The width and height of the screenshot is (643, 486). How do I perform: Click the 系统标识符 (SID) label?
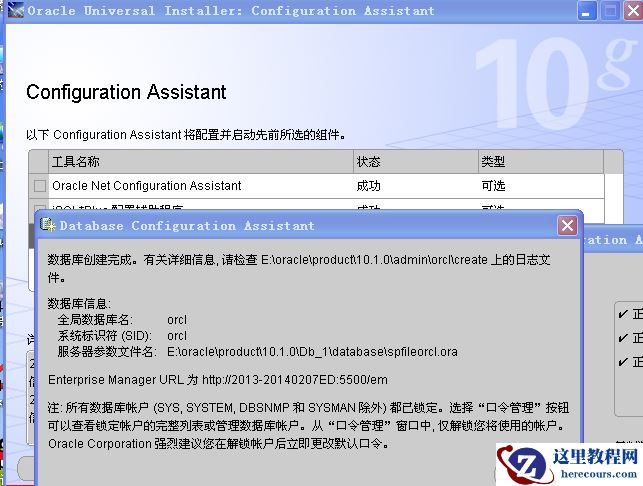(x=105, y=336)
